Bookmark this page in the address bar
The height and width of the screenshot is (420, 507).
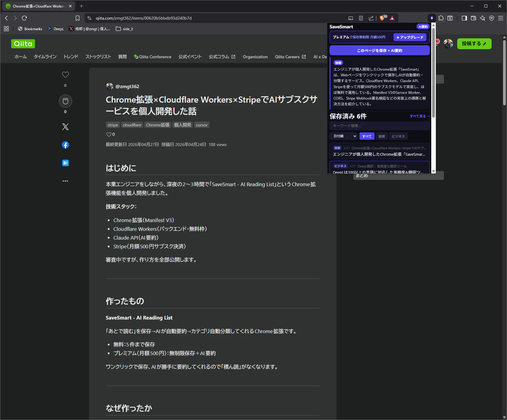(x=78, y=18)
